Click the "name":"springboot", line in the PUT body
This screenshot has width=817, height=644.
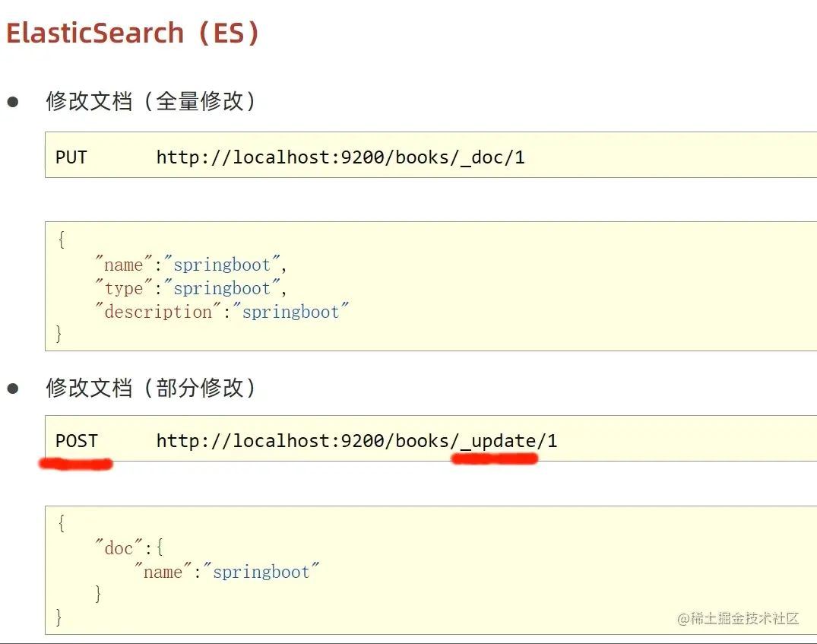click(x=191, y=264)
